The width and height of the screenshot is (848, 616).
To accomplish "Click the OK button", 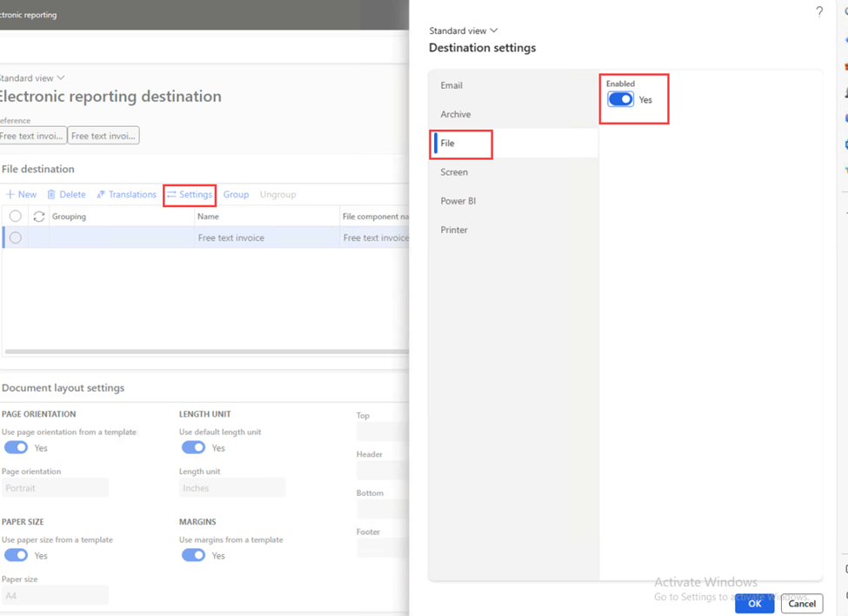I will point(754,603).
